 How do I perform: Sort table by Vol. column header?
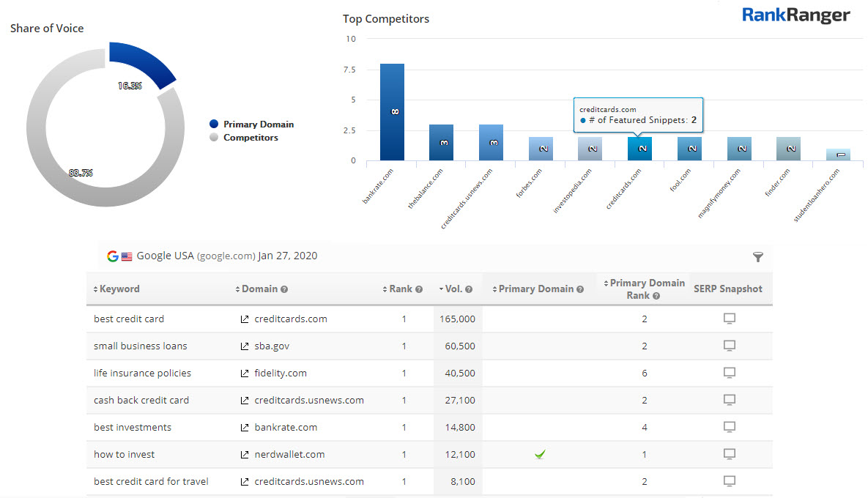[453, 289]
